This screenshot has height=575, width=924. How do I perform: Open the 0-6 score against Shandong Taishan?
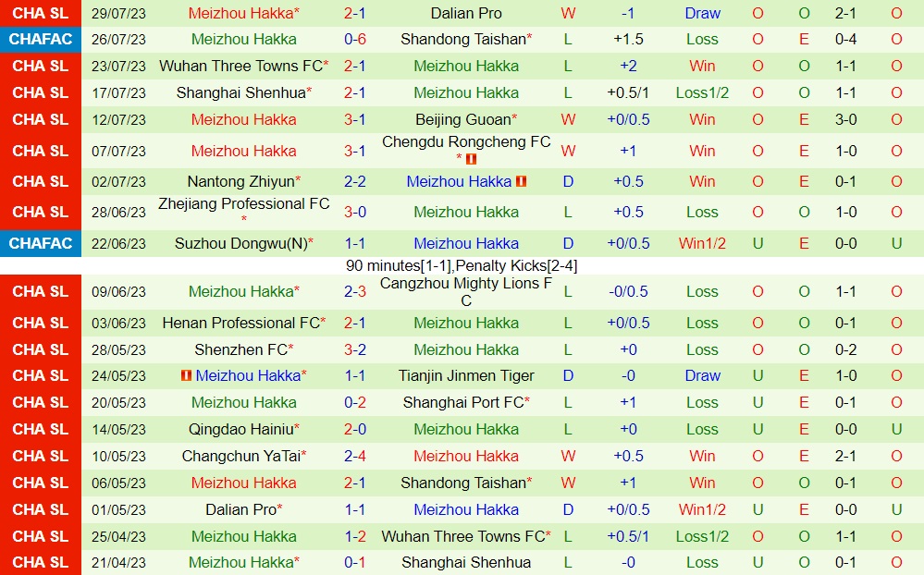tap(355, 40)
